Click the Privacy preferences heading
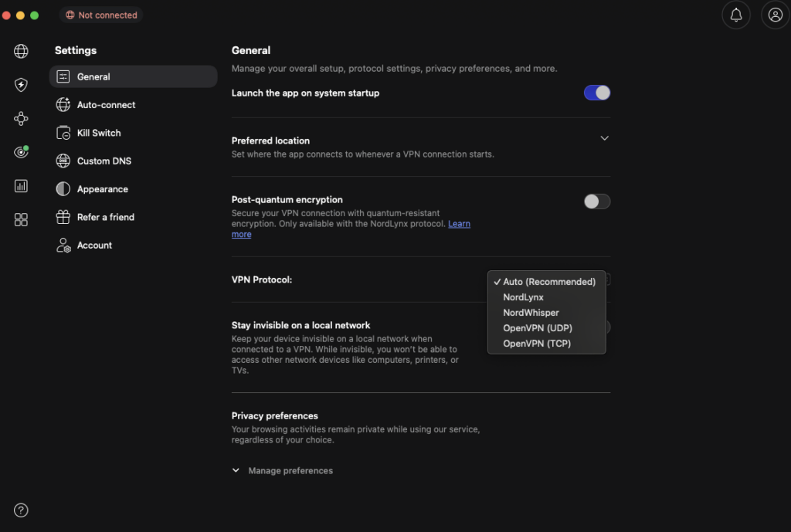This screenshot has height=532, width=791. click(x=275, y=416)
